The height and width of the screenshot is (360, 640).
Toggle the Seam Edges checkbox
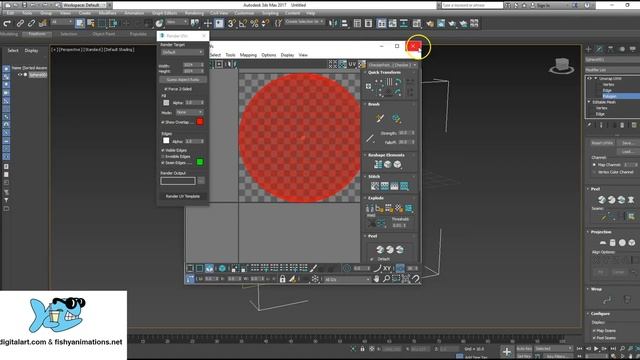tap(163, 162)
